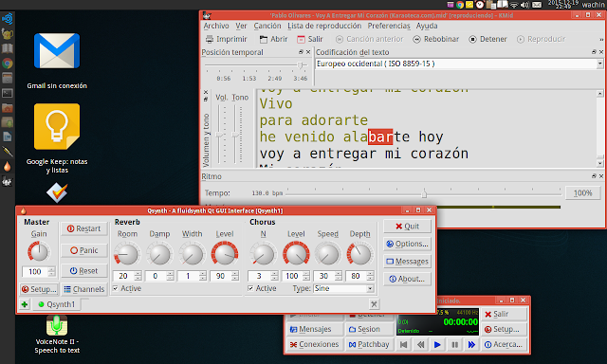Click the Reverb Room value spinbox

click(127, 276)
